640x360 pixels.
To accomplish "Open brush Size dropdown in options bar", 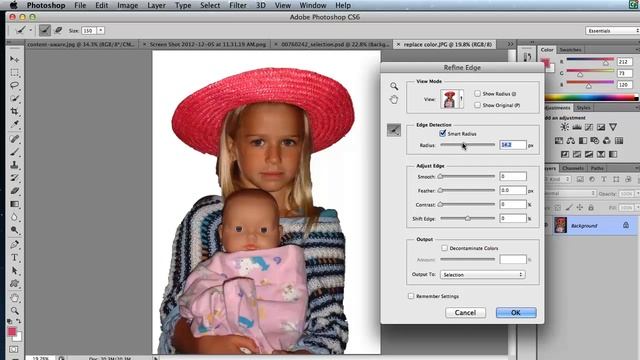I will 100,30.
